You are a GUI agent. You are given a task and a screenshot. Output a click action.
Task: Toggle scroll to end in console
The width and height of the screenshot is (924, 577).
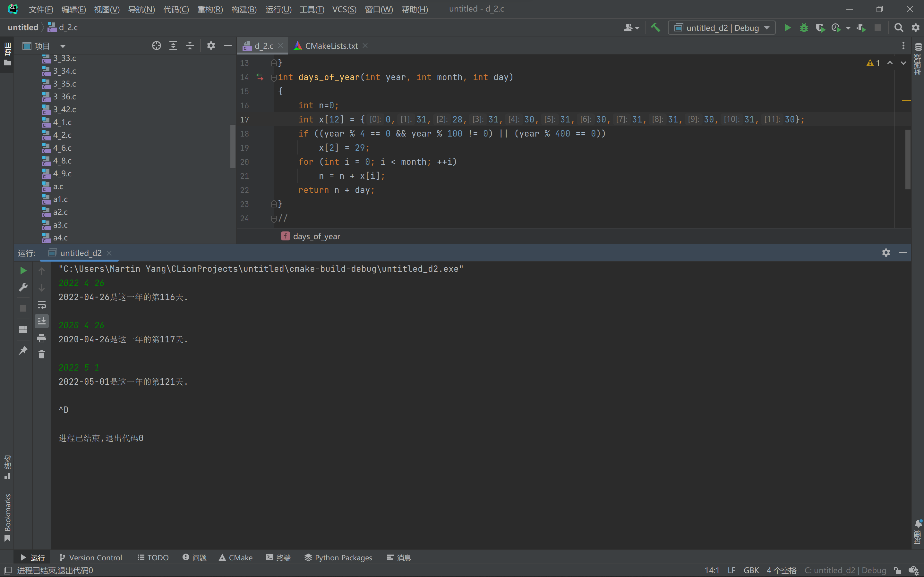click(x=42, y=321)
